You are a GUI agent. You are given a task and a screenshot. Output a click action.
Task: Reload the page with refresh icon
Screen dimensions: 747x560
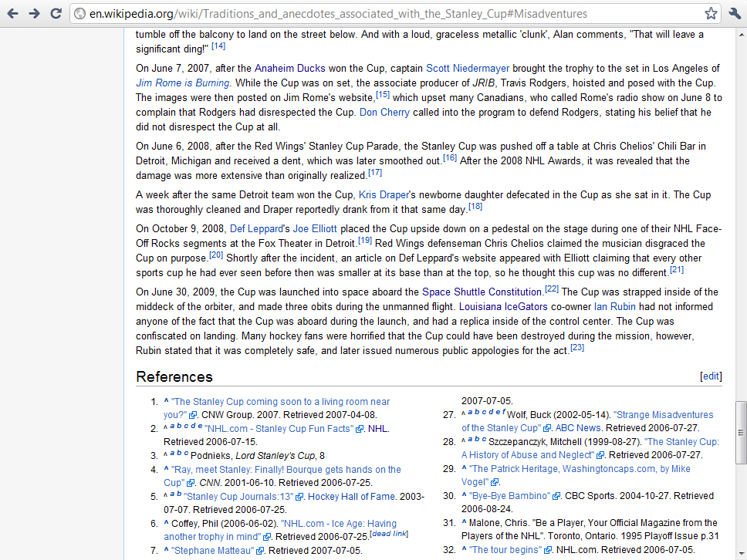(x=56, y=13)
